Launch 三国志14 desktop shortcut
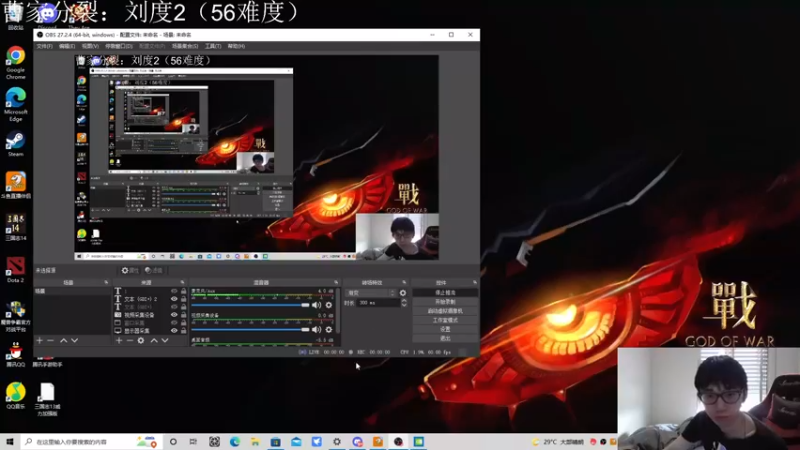 click(x=15, y=228)
